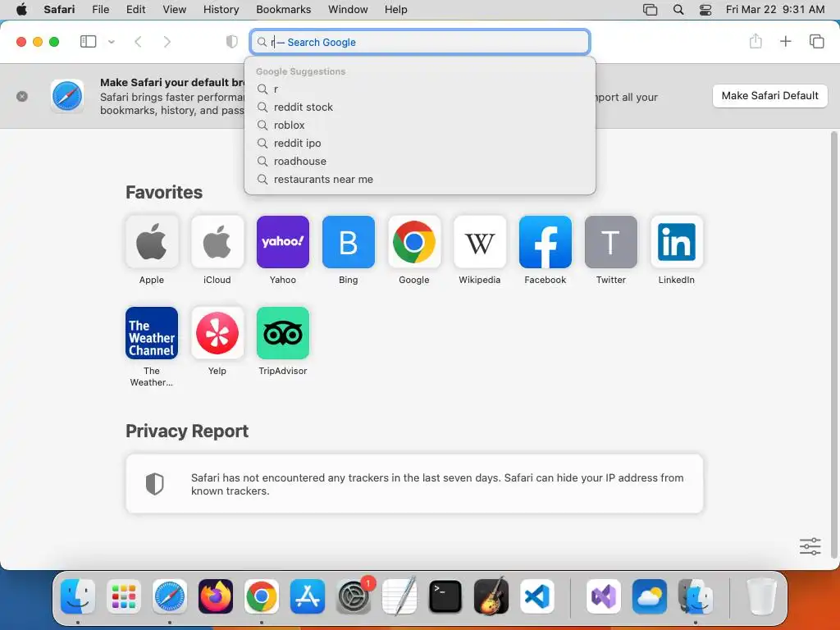Open App Store from the Dock
The image size is (840, 630).
308,596
